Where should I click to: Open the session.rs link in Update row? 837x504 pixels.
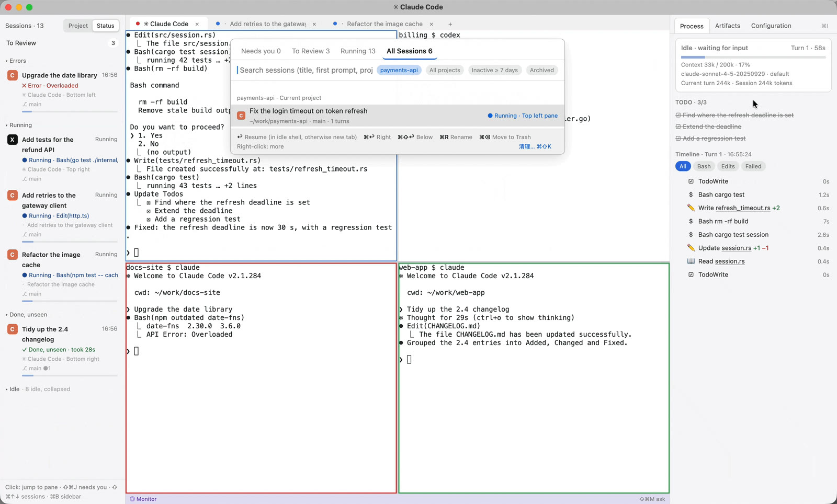click(737, 248)
